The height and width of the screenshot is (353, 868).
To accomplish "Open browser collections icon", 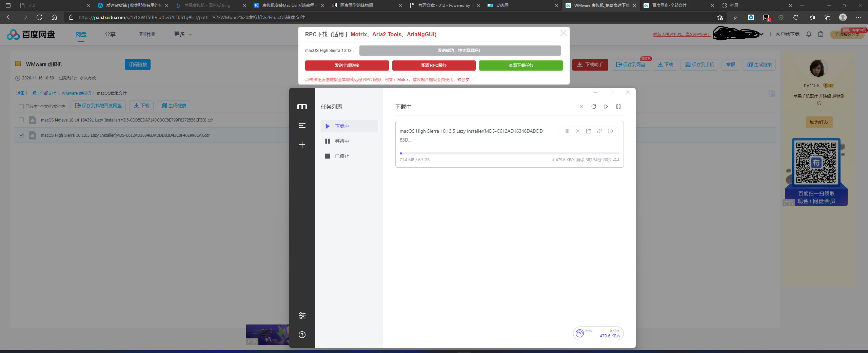I will tap(827, 17).
